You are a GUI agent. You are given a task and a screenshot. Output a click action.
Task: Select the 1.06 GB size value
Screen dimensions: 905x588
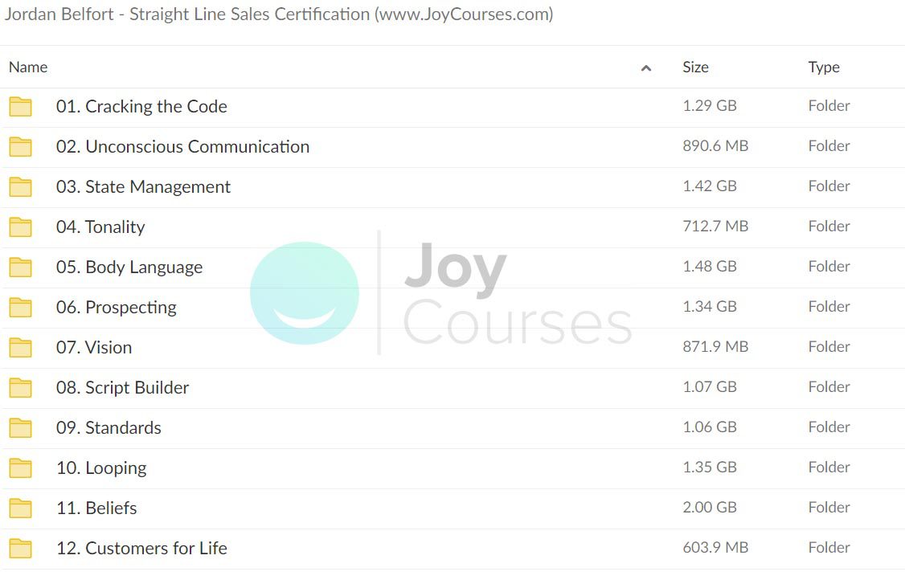(x=710, y=427)
